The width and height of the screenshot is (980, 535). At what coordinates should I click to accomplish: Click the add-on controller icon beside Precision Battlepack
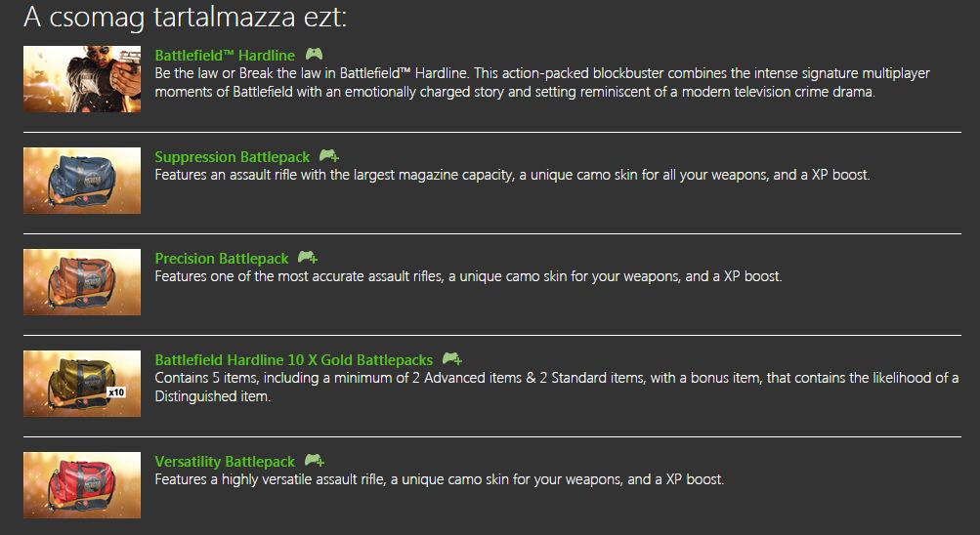(308, 258)
